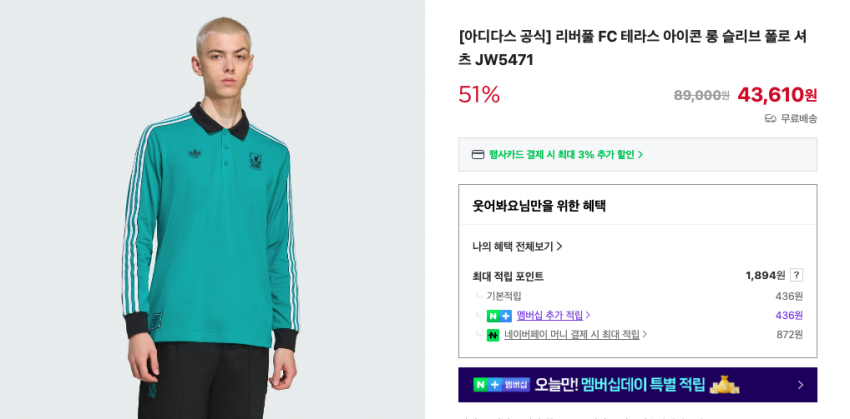Click the green Naver Pay N icon

493,335
